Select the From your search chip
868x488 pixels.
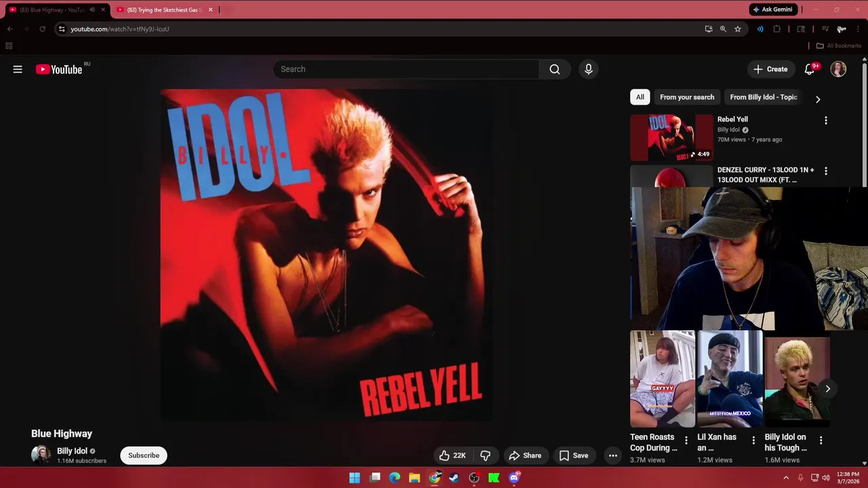click(x=687, y=97)
